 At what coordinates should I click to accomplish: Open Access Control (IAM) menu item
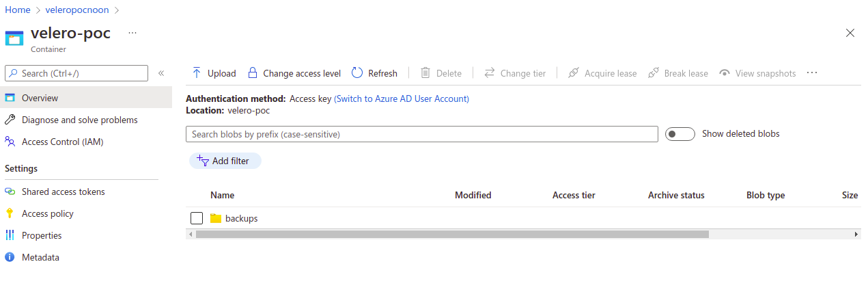(62, 142)
